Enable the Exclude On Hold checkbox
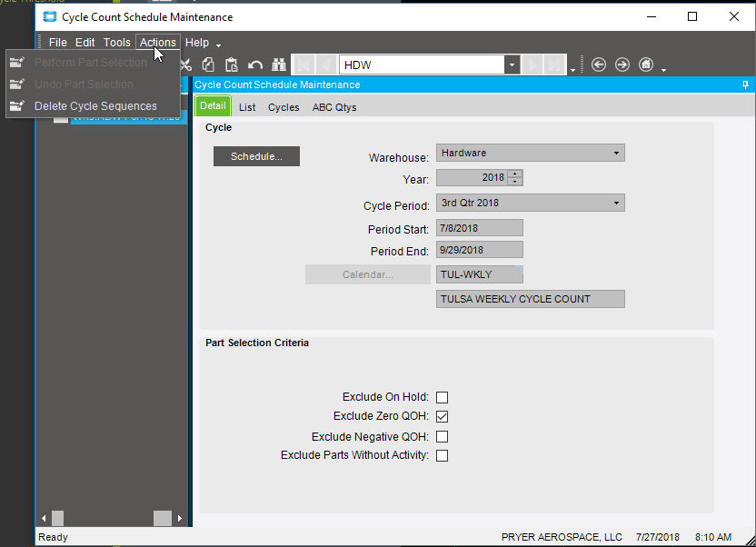The width and height of the screenshot is (756, 547). 442,397
